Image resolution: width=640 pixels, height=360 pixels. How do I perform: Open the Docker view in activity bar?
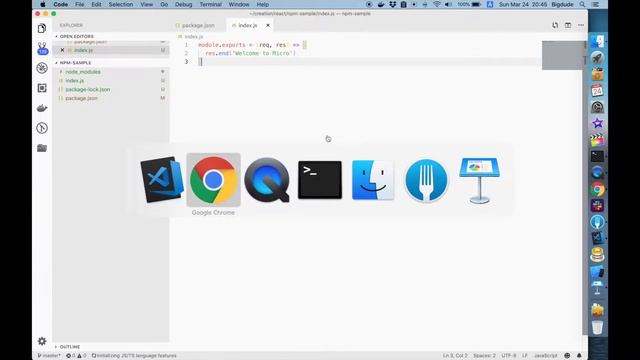[42, 108]
